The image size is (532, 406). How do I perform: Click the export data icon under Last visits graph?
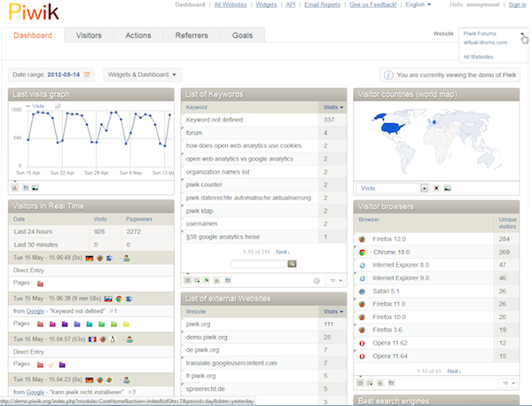coord(26,188)
